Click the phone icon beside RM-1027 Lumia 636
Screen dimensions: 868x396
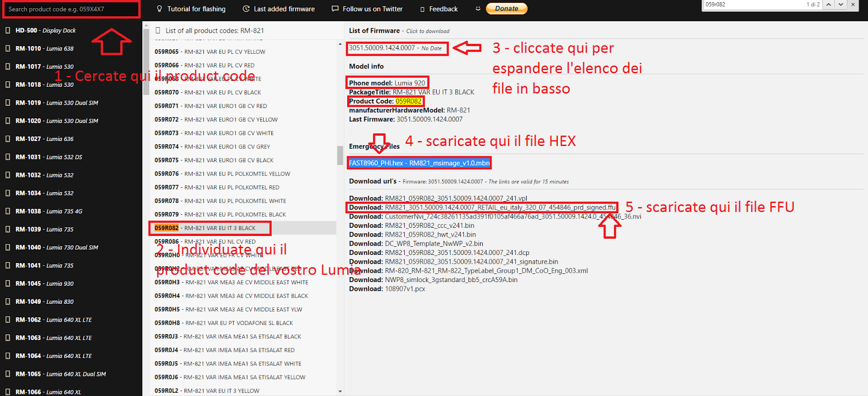coord(8,139)
